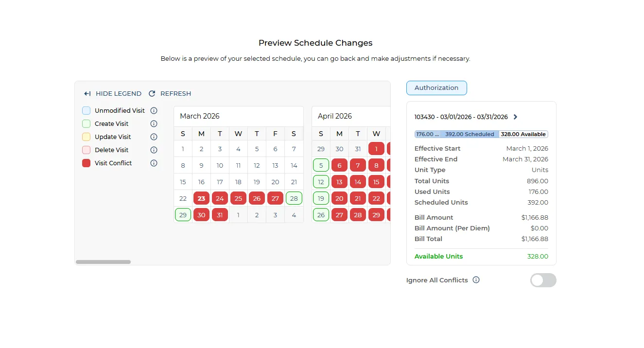Expand the authorization 103430 details chevron

(x=515, y=117)
